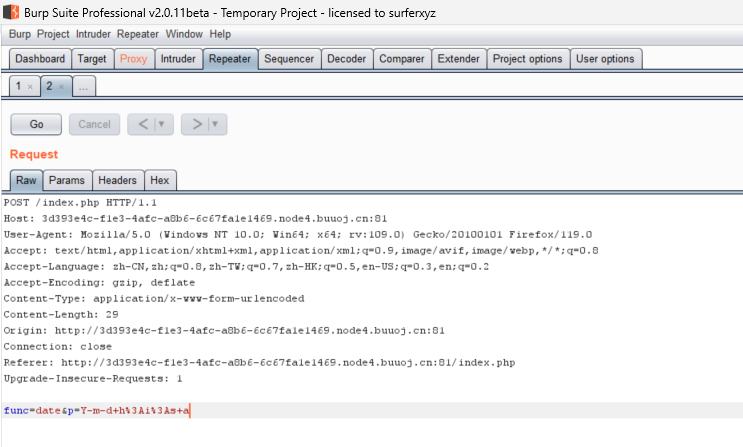Screen dimensions: 743x447
Task: Open the Burp menu
Action: click(20, 34)
